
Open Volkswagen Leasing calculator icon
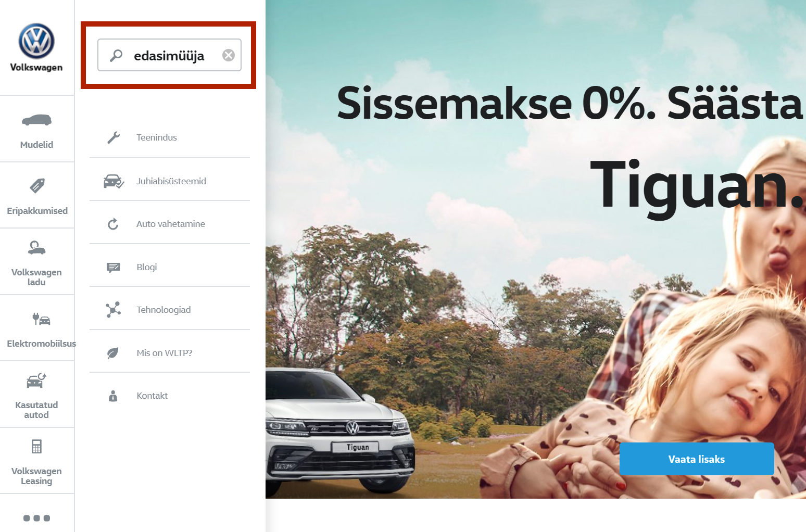point(36,447)
